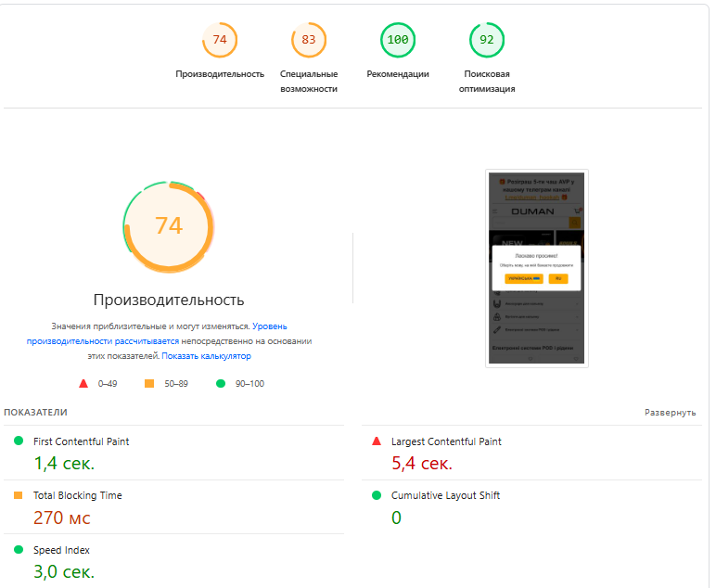Open the Accessibility score gauge showing 83
Screen dimensions: 716x588
[x=309, y=40]
